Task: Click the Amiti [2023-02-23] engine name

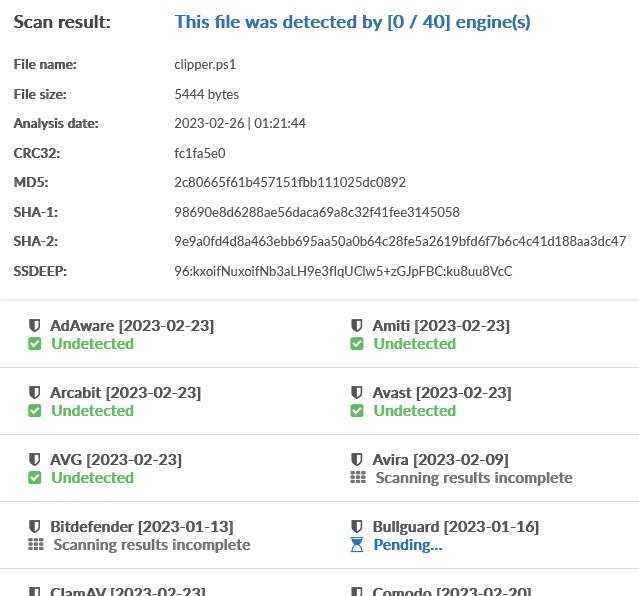Action: tap(441, 326)
